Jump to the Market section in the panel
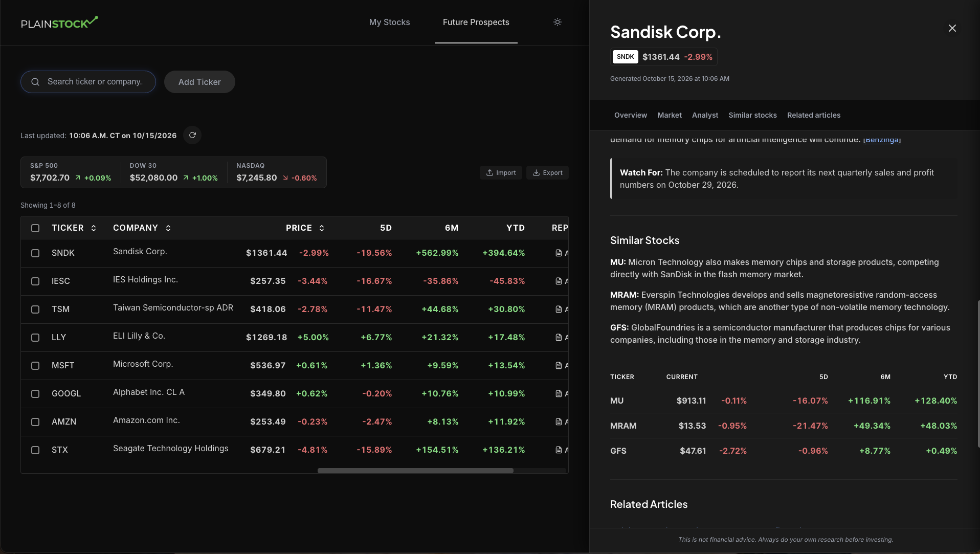 [670, 115]
